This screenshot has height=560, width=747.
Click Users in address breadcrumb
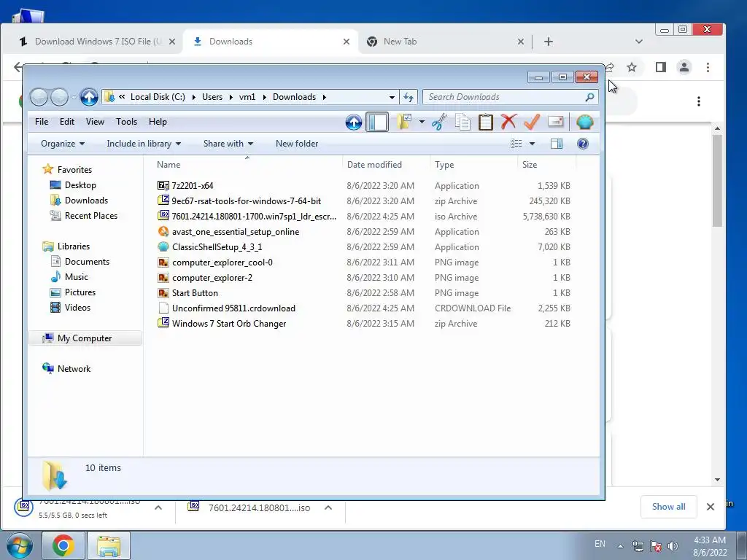(212, 97)
